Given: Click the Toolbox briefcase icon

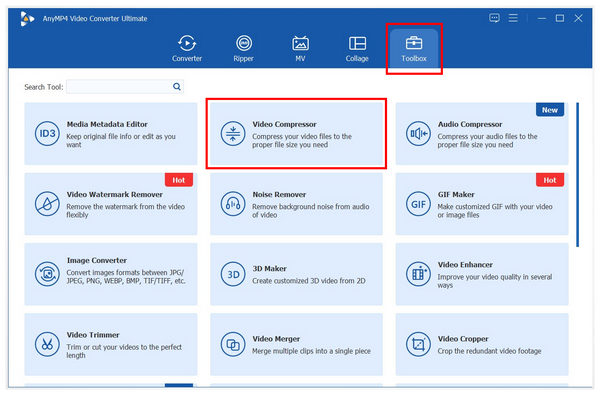Looking at the screenshot, I should point(414,43).
